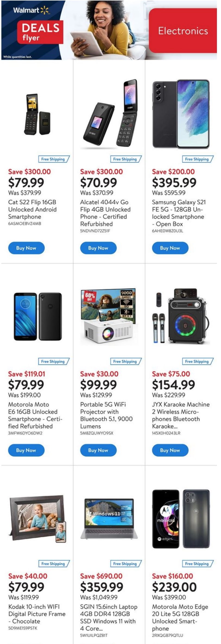Viewport: 221px width, 644px height.
Task: Click Free Shipping badge on Cat S22 Flip
Action: [x=53, y=159]
